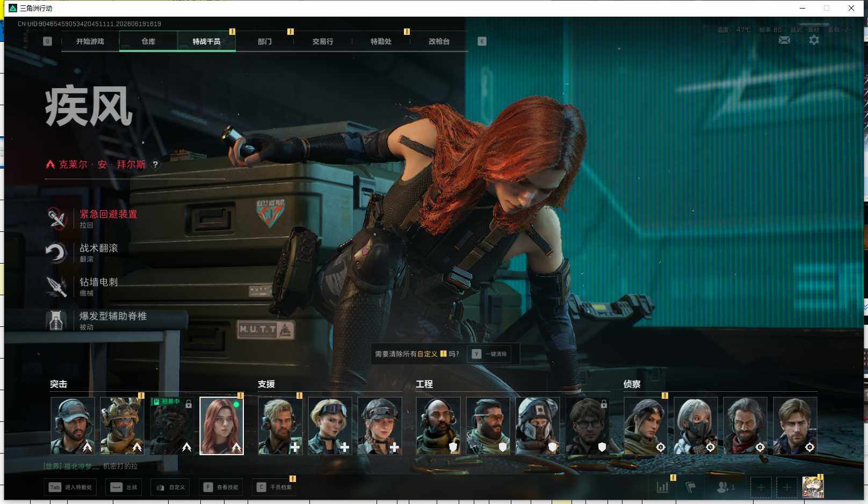
Task: Click the 查看技能 button
Action: tap(221, 487)
